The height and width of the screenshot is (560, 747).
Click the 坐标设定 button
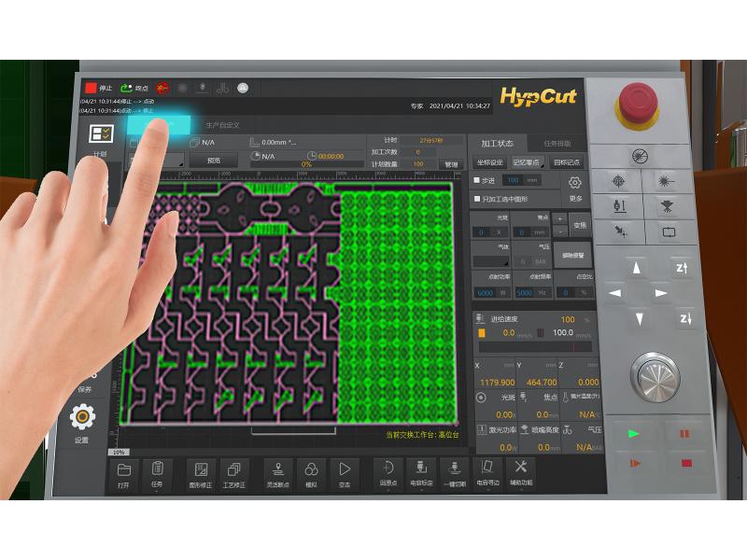[x=489, y=161]
